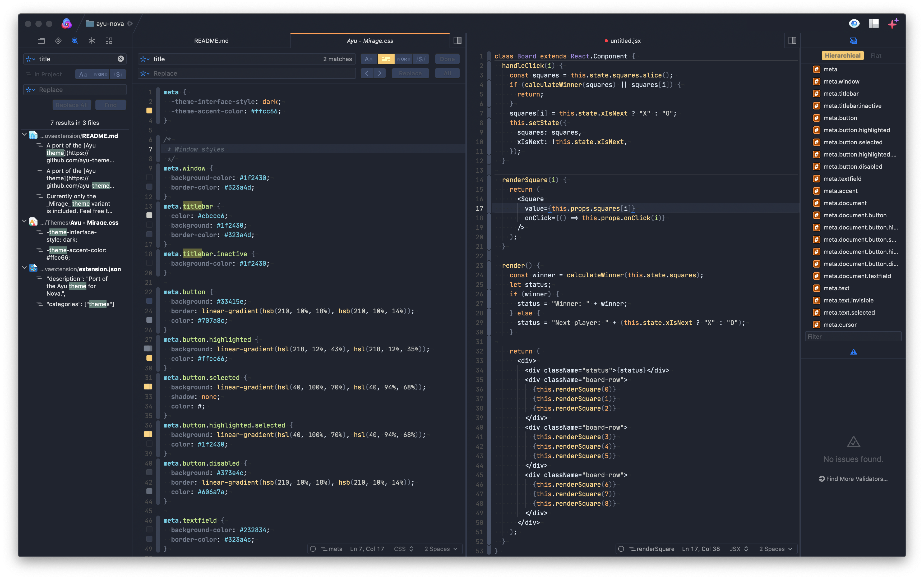Switch to the README.md tab
This screenshot has width=924, height=579.
click(211, 41)
